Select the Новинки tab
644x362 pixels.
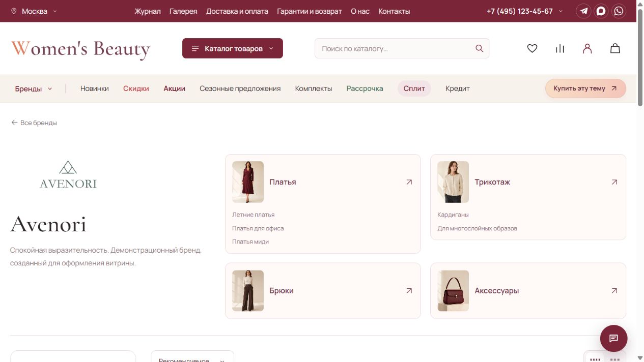95,88
